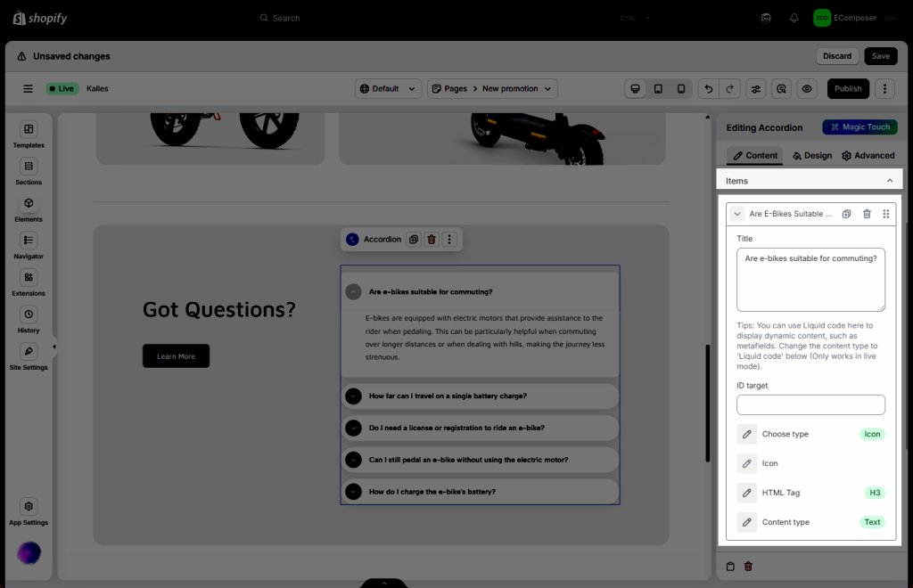The width and height of the screenshot is (913, 588).
Task: Switch to the Advanced tab
Action: coord(868,155)
